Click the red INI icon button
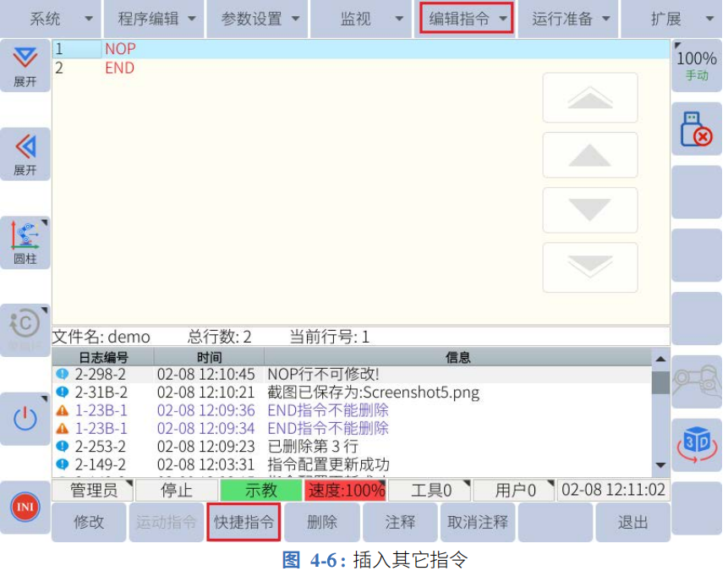Viewport: 728px width, 571px height. pos(25,508)
